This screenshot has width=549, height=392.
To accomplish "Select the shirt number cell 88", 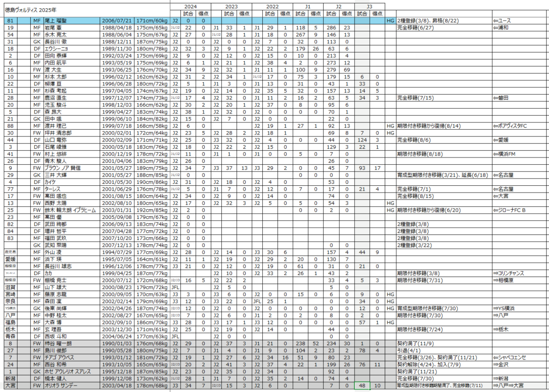I will pyautogui.click(x=10, y=126).
